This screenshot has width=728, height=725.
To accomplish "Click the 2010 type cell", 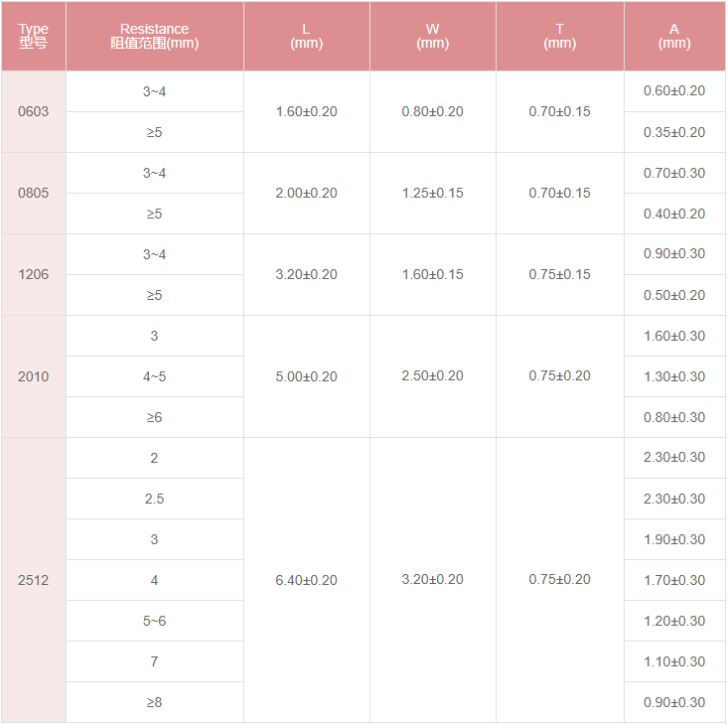I will (x=33, y=376).
